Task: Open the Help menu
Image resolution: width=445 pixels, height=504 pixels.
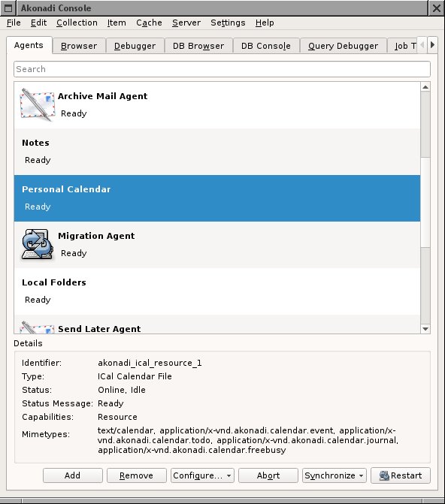Action: point(265,23)
